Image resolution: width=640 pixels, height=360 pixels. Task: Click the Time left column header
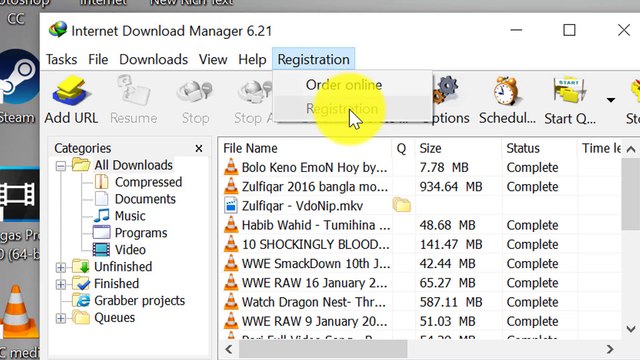coord(599,148)
